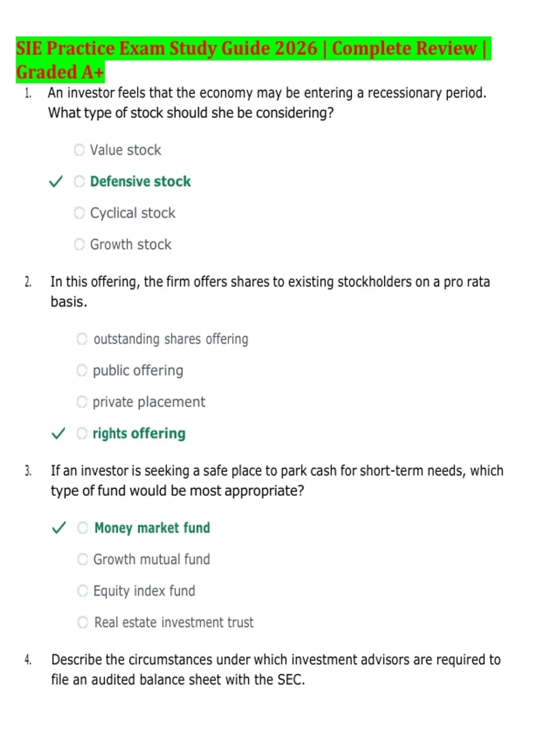This screenshot has width=534, height=756.
Task: Select the Value stock radio button
Action: coord(79,150)
